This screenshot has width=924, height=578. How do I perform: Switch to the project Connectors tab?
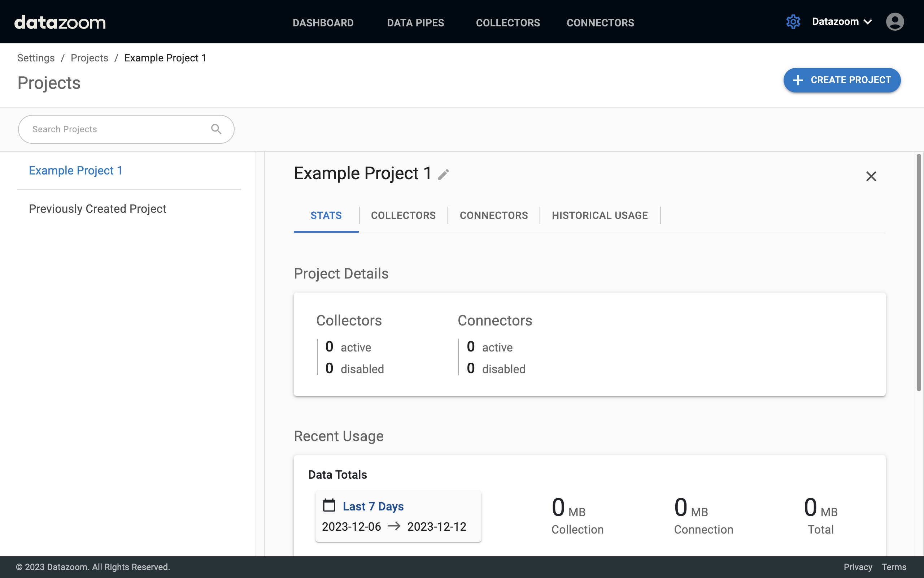coord(494,216)
